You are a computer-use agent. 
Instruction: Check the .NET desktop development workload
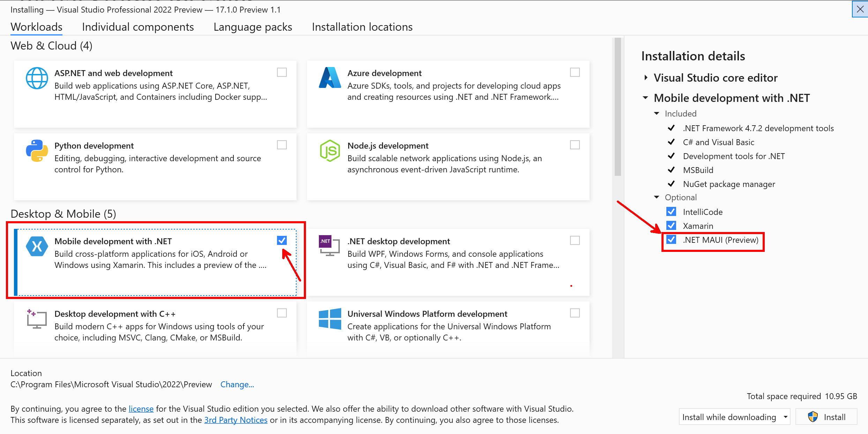pyautogui.click(x=575, y=240)
